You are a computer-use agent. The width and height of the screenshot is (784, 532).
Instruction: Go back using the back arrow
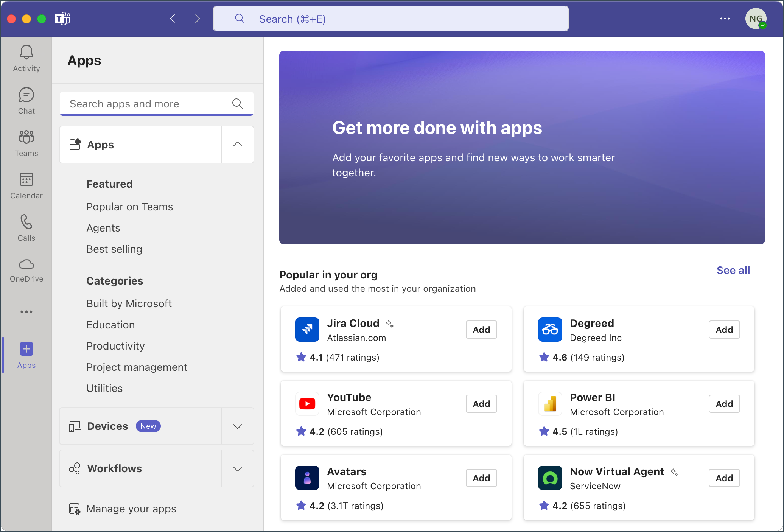click(x=173, y=19)
